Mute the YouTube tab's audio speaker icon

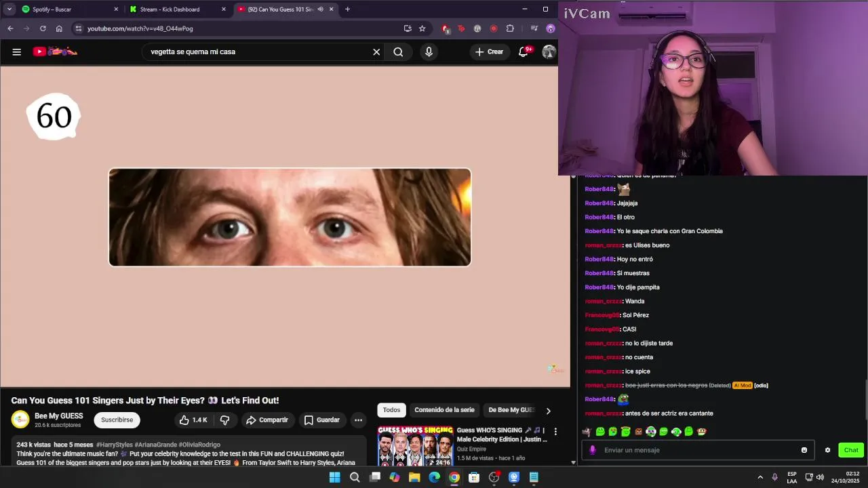tap(321, 9)
